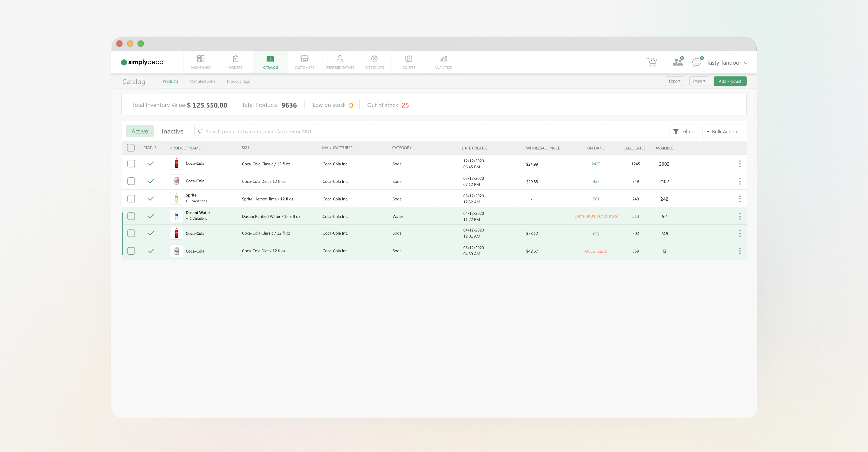
Task: View the Routes section
Action: [x=409, y=62]
